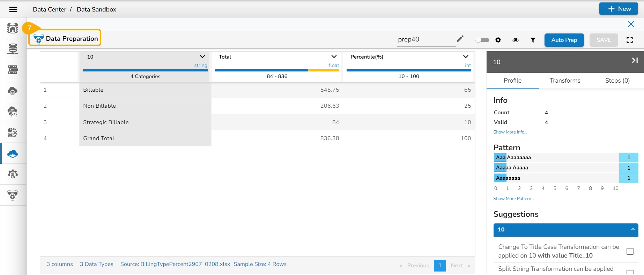The image size is (644, 275).
Task: Collapse the right panel using the arrow icon
Action: pyautogui.click(x=635, y=61)
